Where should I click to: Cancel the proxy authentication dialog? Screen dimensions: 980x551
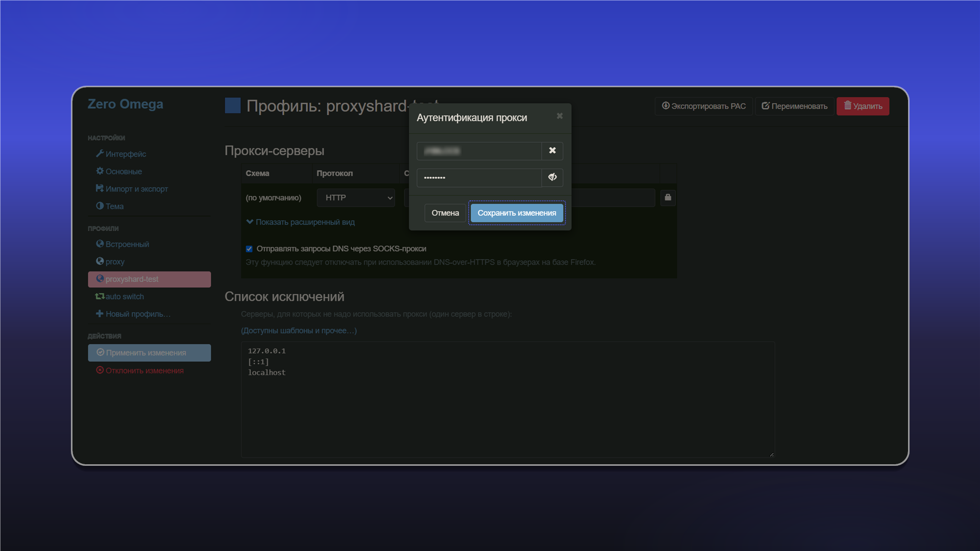(x=445, y=213)
